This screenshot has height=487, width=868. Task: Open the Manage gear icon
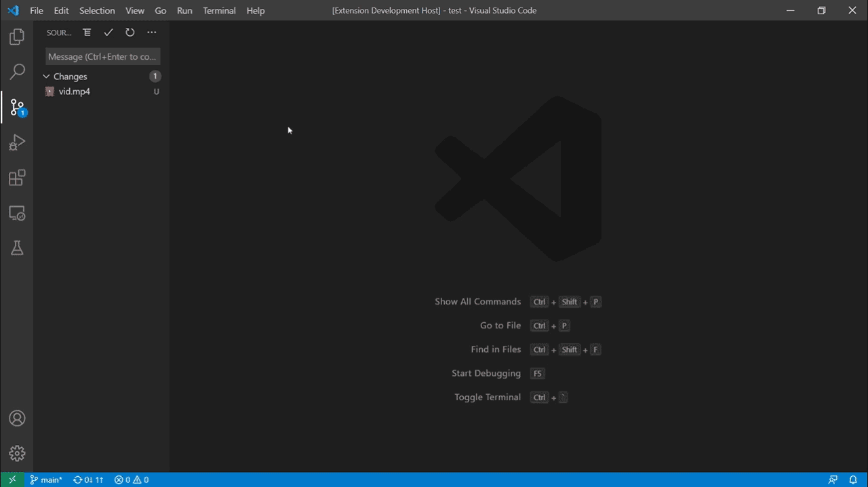tap(17, 453)
